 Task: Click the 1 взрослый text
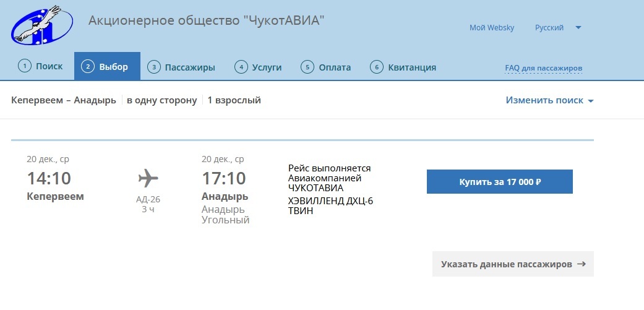tap(234, 100)
